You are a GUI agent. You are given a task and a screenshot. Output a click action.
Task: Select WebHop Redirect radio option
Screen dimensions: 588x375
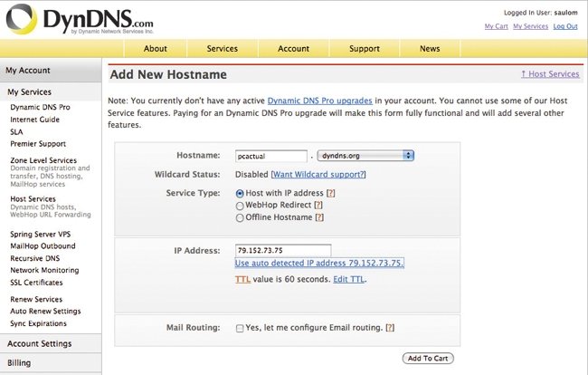(x=240, y=206)
